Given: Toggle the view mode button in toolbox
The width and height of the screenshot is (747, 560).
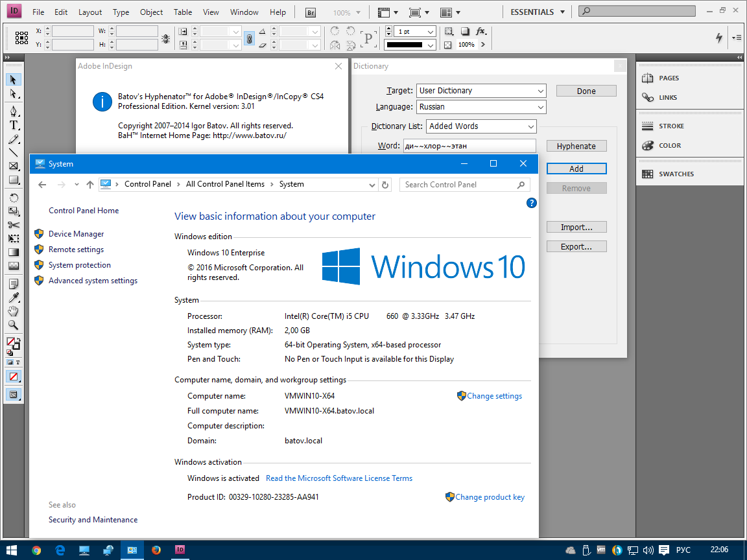Looking at the screenshot, I should 14,394.
